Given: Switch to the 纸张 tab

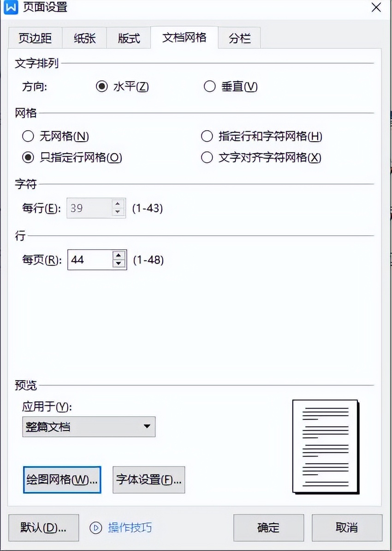Looking at the screenshot, I should coord(85,38).
